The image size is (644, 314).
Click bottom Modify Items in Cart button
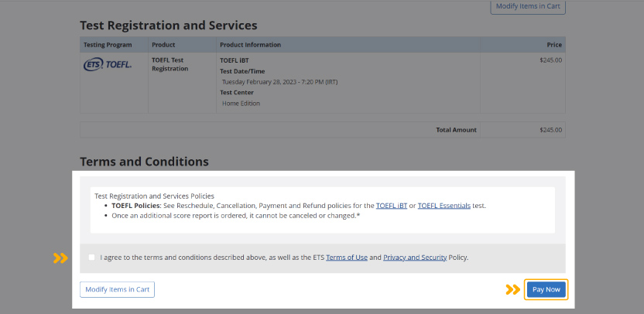click(117, 289)
